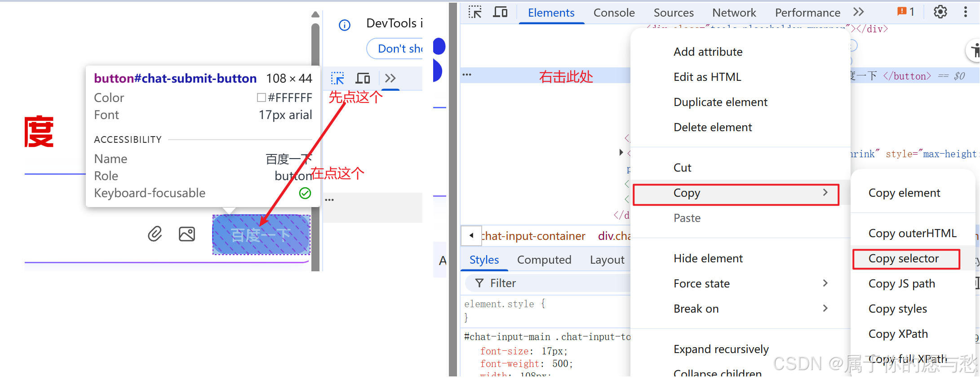Image resolution: width=980 pixels, height=380 pixels.
Task: Click inspect picker icon in small DevTools panel
Action: click(x=337, y=79)
